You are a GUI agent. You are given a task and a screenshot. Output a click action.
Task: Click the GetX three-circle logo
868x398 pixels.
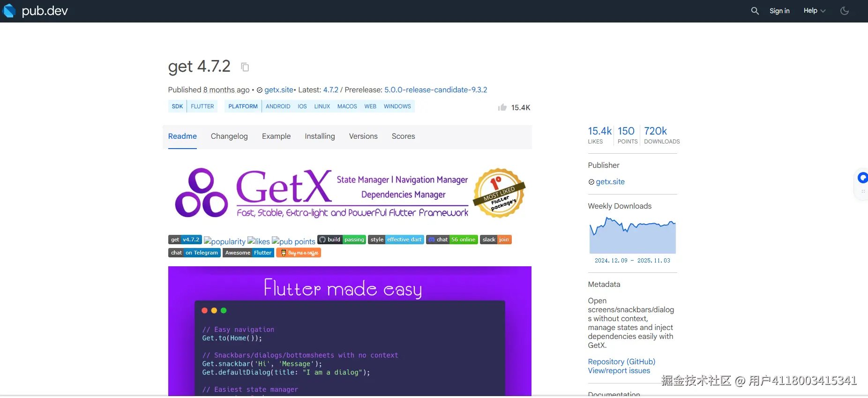202,193
